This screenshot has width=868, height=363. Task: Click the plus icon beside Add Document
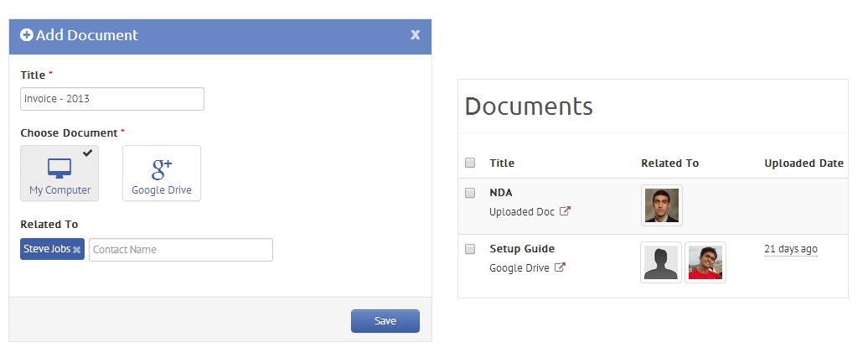[26, 35]
